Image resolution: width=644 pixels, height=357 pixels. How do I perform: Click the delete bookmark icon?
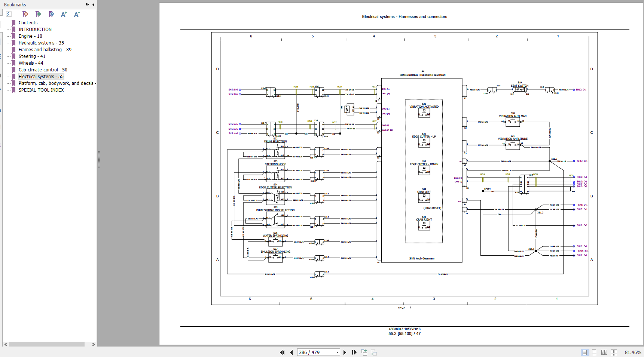coord(25,14)
